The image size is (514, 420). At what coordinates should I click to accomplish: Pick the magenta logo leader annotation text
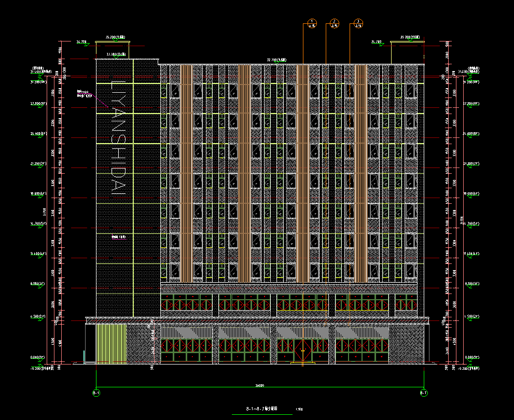(x=84, y=93)
